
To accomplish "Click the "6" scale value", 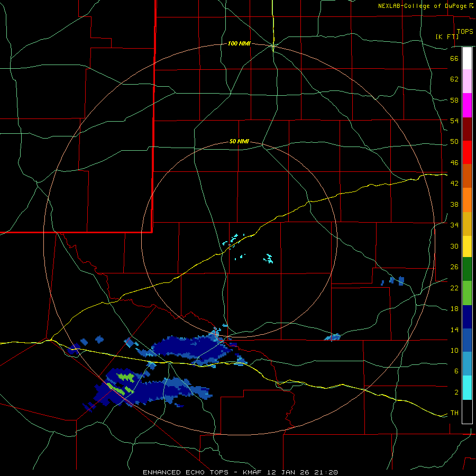I will click(456, 371).
